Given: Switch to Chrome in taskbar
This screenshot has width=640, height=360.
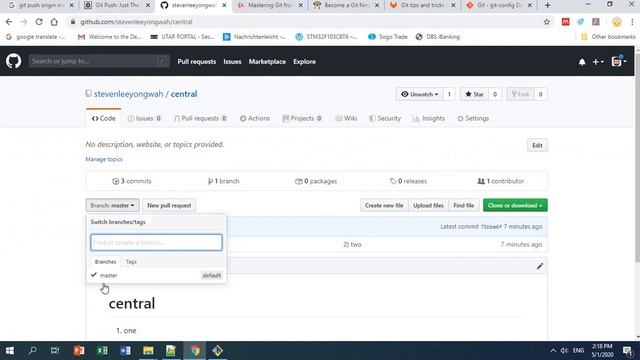Looking at the screenshot, I should tap(195, 351).
